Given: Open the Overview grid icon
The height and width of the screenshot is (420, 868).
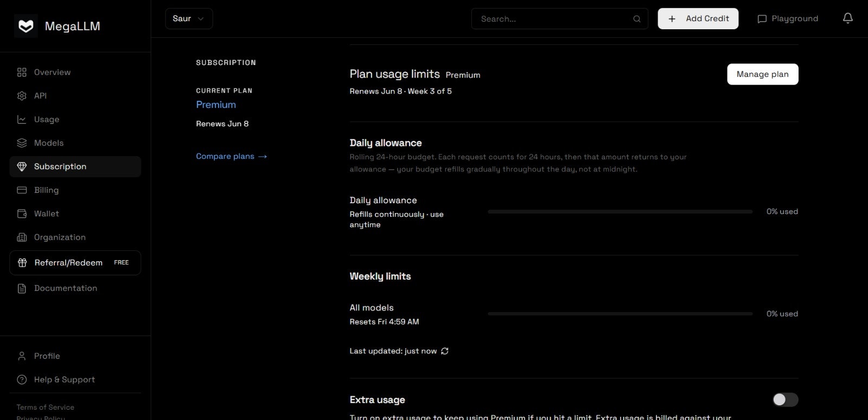Looking at the screenshot, I should coord(22,72).
